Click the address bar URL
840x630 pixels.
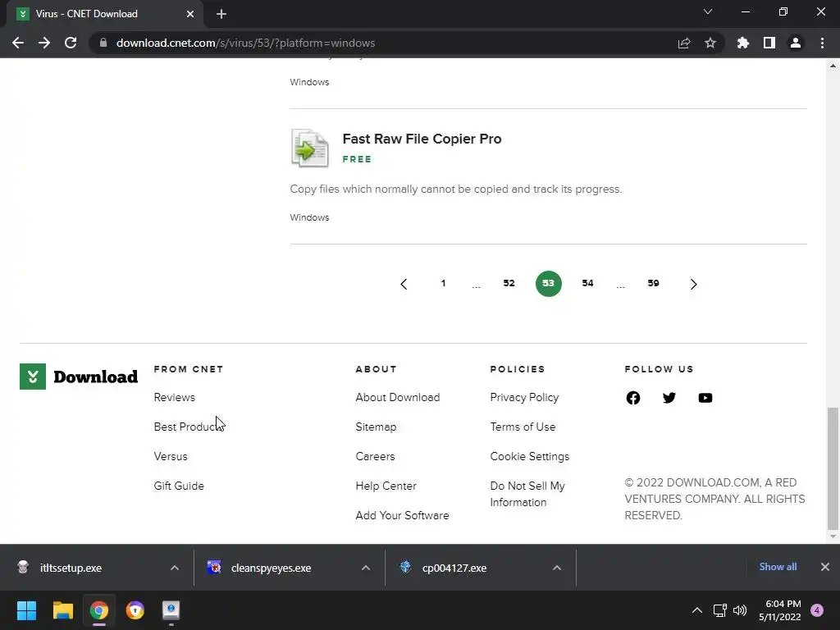245,43
